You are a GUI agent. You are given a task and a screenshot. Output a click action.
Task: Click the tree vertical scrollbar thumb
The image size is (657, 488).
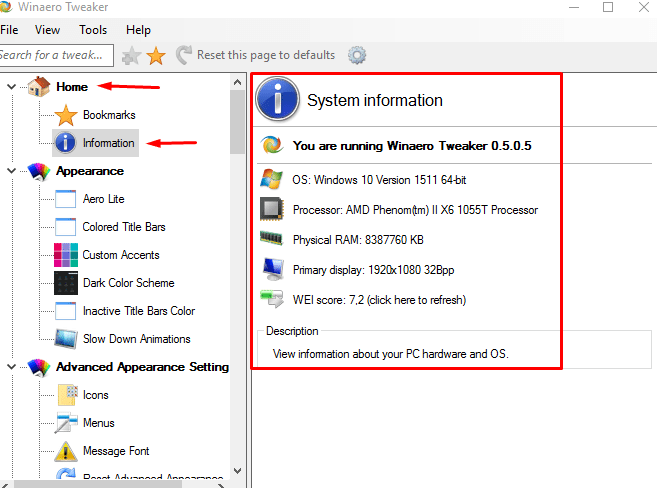(x=238, y=122)
